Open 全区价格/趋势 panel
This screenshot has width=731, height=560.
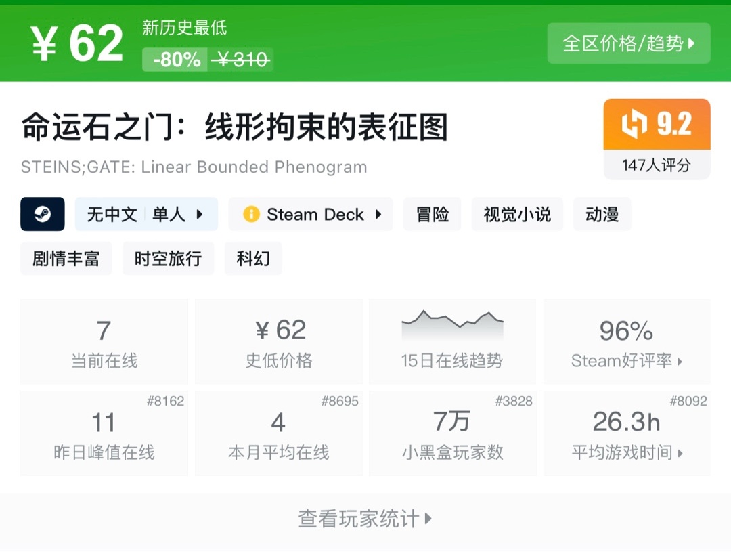(x=628, y=43)
